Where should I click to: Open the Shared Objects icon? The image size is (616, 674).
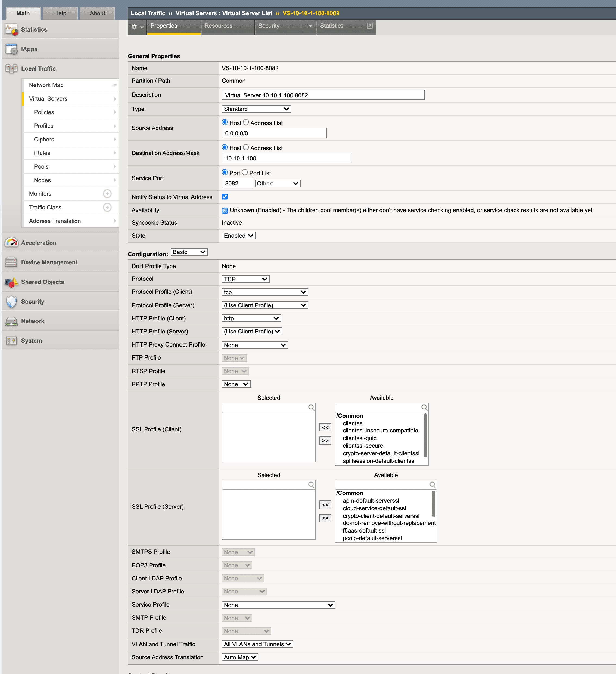click(11, 282)
